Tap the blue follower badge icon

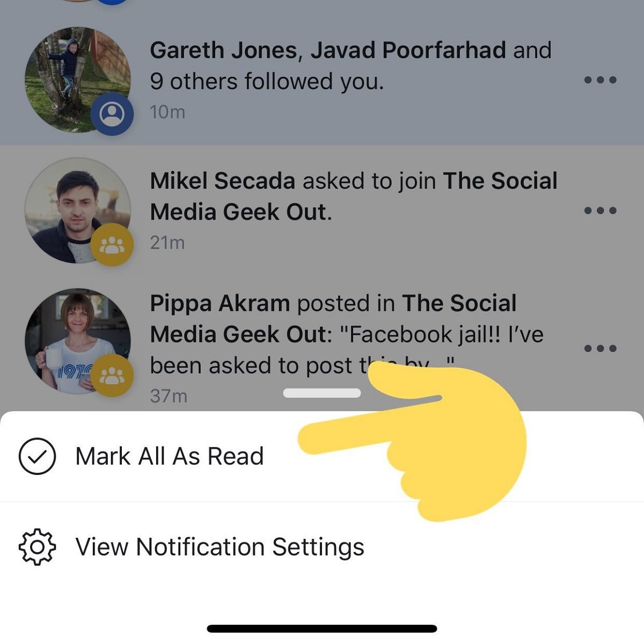pos(112,114)
